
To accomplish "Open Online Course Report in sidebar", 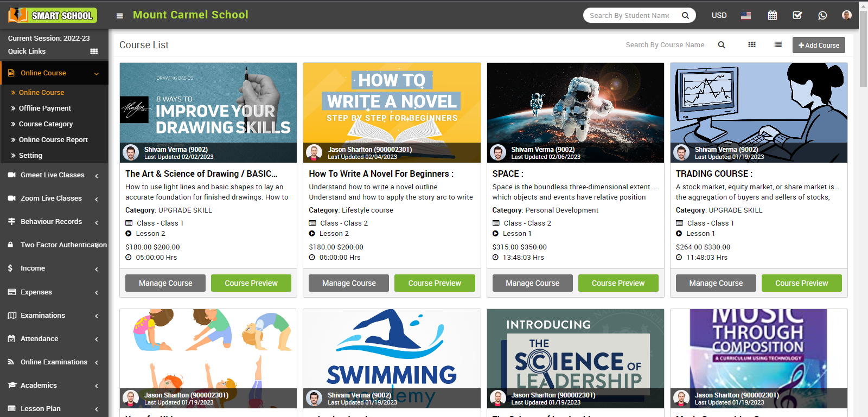I will pyautogui.click(x=53, y=140).
